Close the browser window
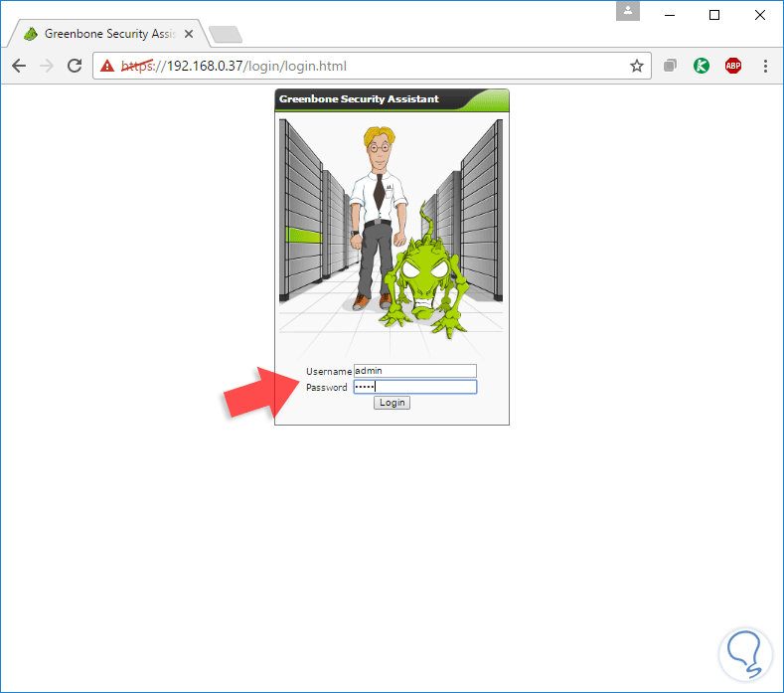784x693 pixels. click(x=760, y=15)
